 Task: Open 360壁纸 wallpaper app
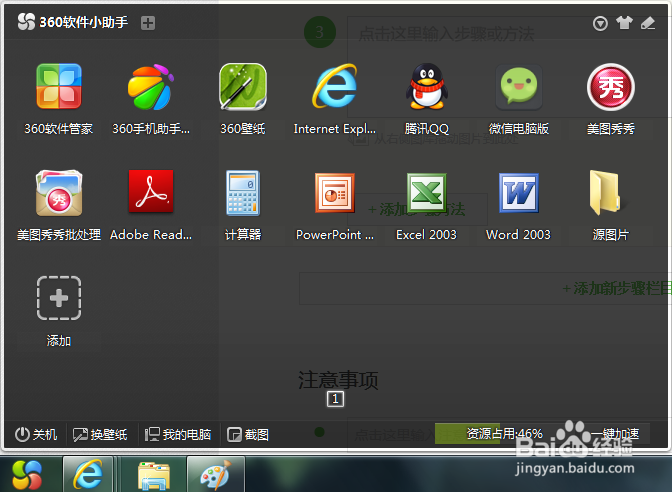click(x=243, y=87)
